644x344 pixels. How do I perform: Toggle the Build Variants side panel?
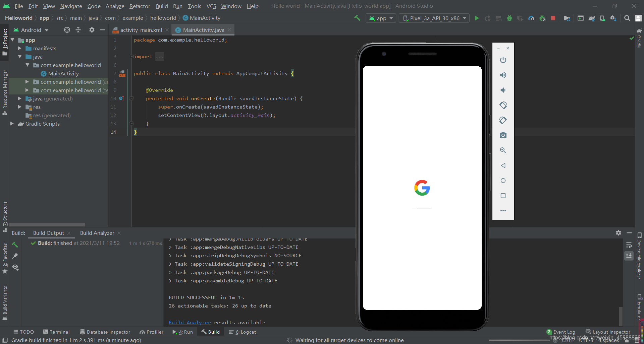point(5,303)
